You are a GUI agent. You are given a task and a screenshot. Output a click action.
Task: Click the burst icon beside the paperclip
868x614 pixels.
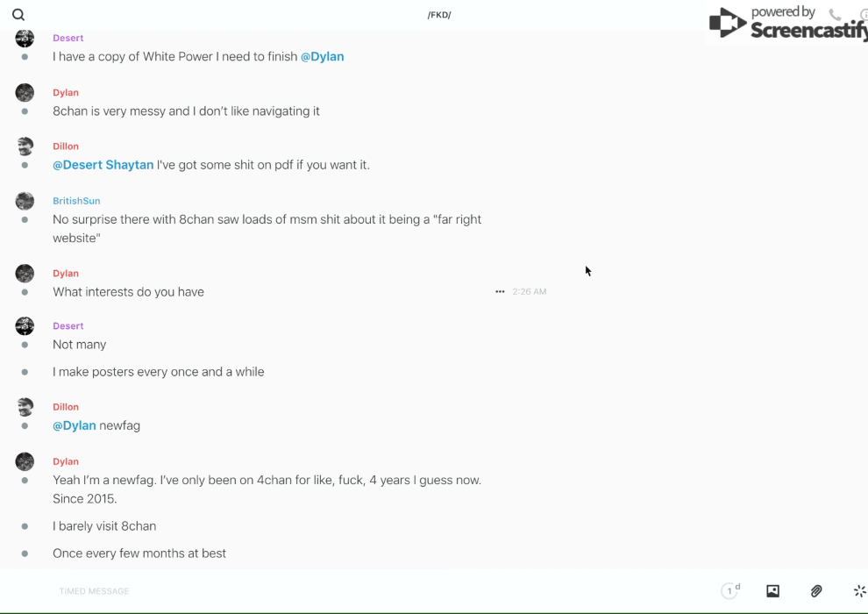[859, 591]
